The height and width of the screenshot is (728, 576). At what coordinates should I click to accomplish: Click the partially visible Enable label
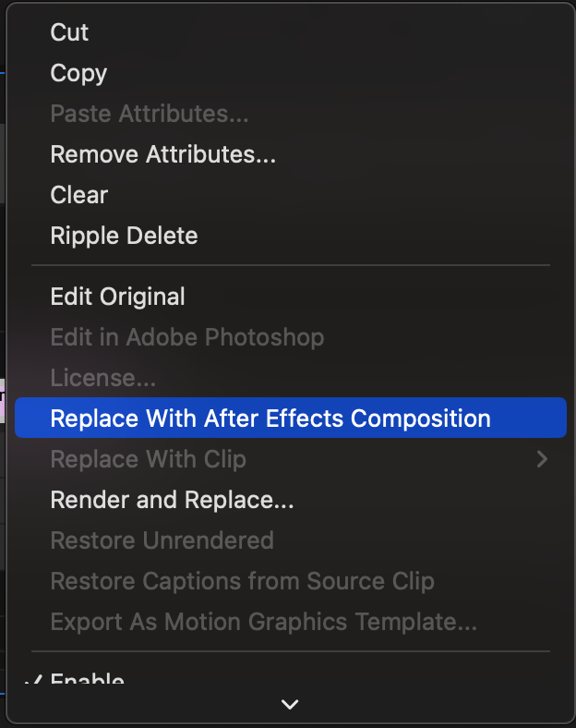(x=87, y=682)
